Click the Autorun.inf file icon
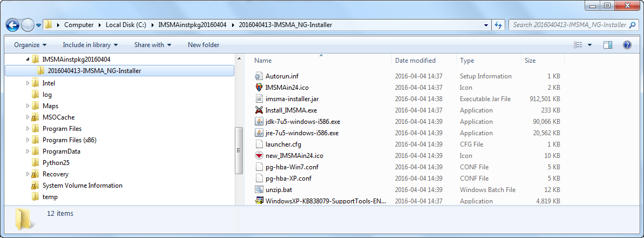The height and width of the screenshot is (238, 644). coord(260,76)
